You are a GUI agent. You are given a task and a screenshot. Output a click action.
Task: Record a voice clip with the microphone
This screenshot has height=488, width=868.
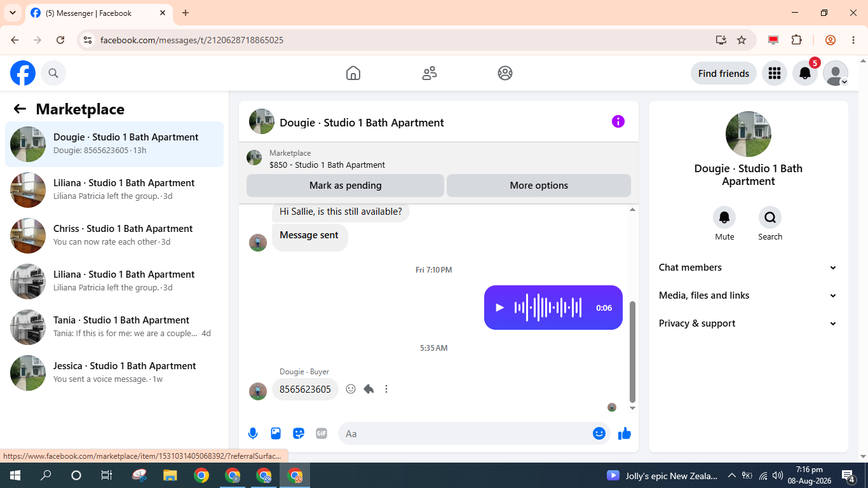[x=253, y=433]
